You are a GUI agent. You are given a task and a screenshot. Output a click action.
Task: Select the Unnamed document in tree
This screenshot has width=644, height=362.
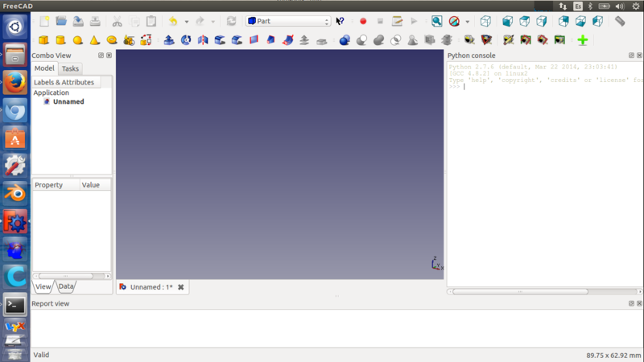68,102
